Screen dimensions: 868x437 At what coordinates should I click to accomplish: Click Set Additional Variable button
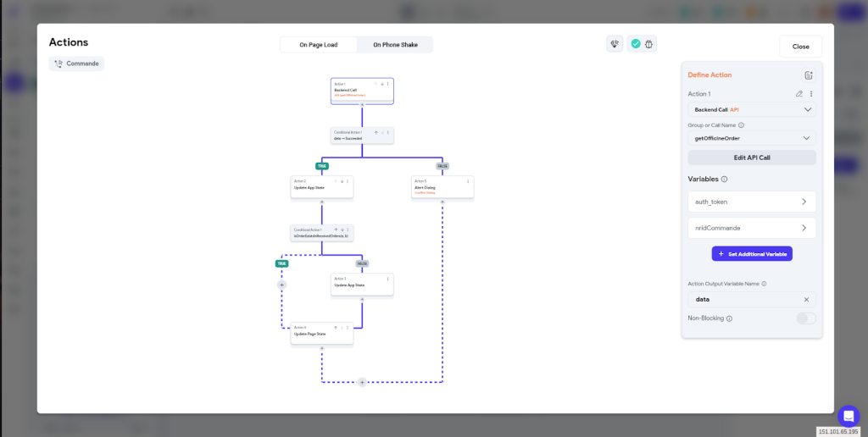[752, 254]
